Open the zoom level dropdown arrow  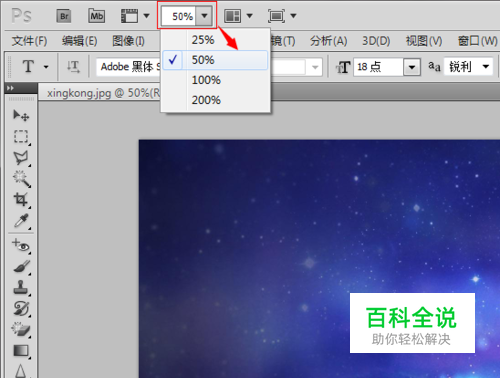(204, 16)
